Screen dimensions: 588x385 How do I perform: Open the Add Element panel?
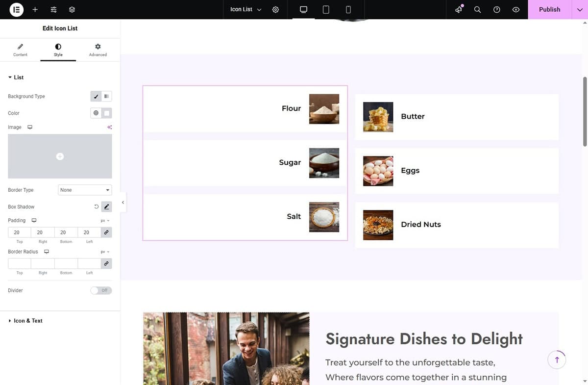(35, 9)
